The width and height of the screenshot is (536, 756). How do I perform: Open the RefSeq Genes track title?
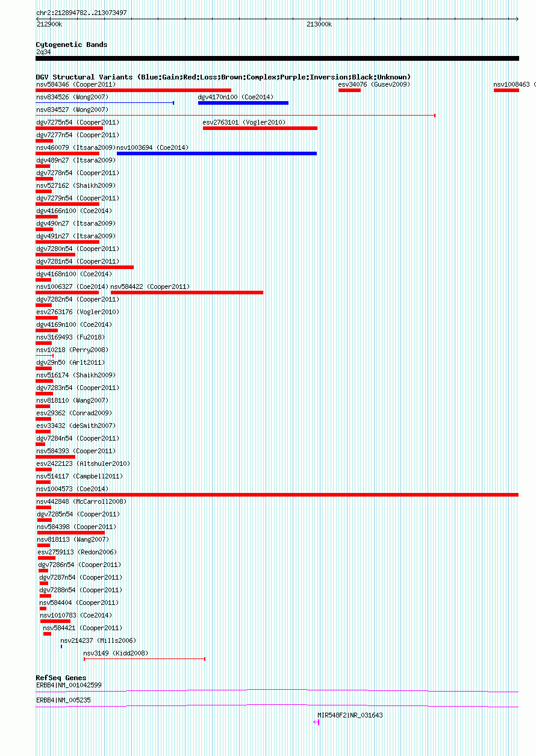tap(61, 678)
